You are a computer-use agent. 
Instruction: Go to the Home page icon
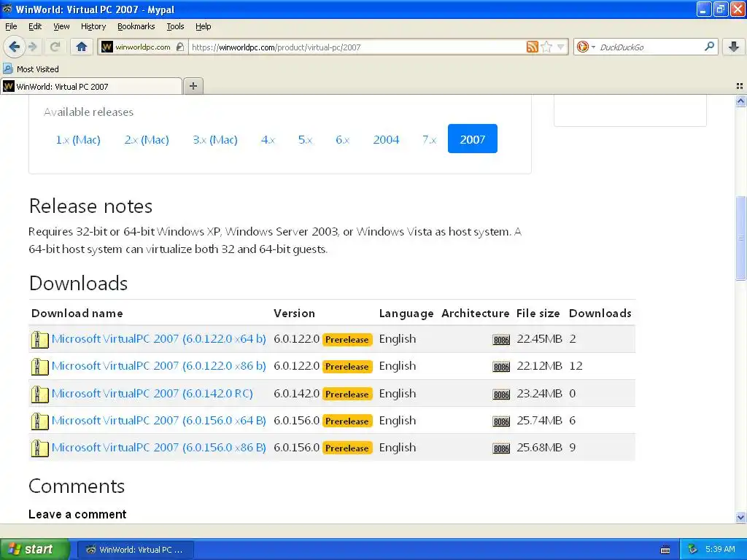click(82, 47)
